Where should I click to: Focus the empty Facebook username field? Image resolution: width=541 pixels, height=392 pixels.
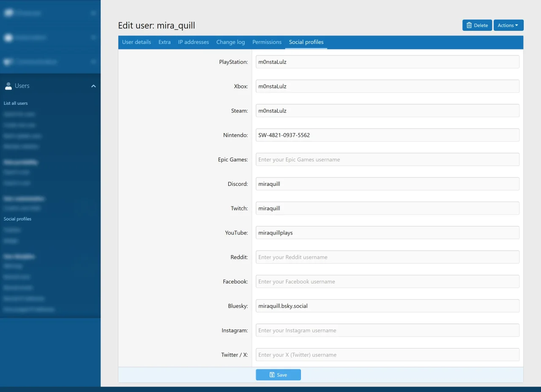(x=388, y=281)
